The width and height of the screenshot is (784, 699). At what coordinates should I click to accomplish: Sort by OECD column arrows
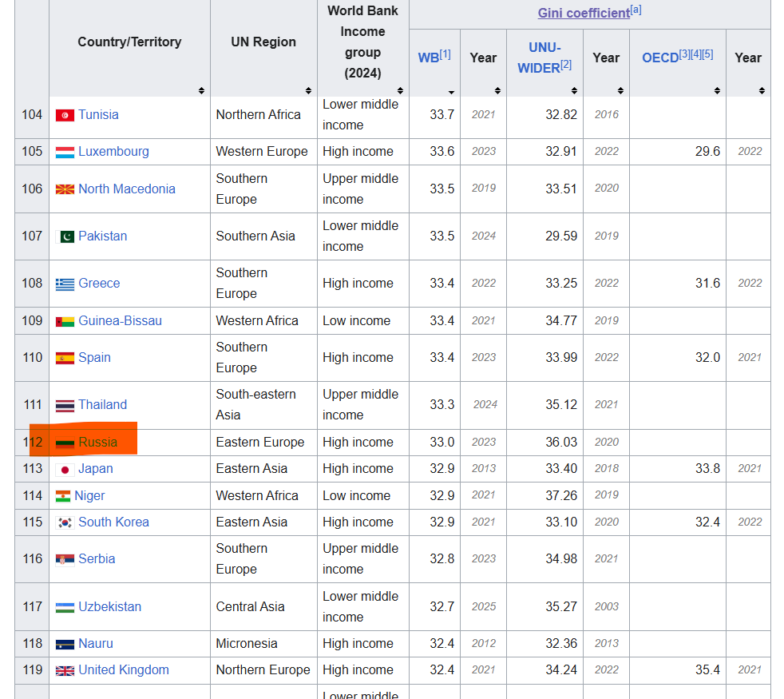coord(717,90)
